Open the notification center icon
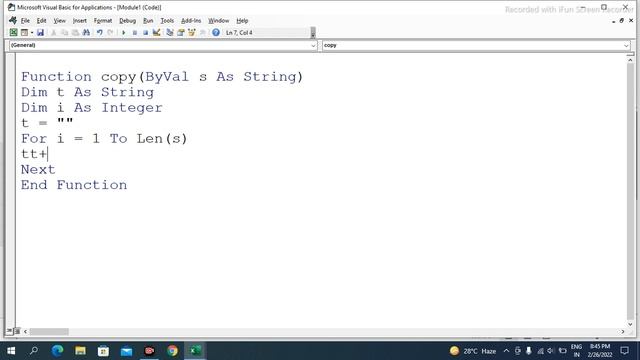 624,351
